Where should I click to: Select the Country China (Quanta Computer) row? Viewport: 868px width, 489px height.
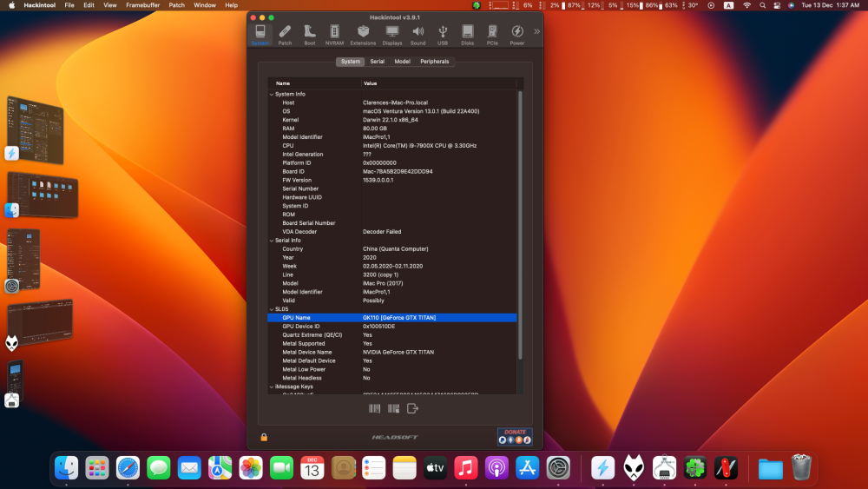click(x=392, y=248)
